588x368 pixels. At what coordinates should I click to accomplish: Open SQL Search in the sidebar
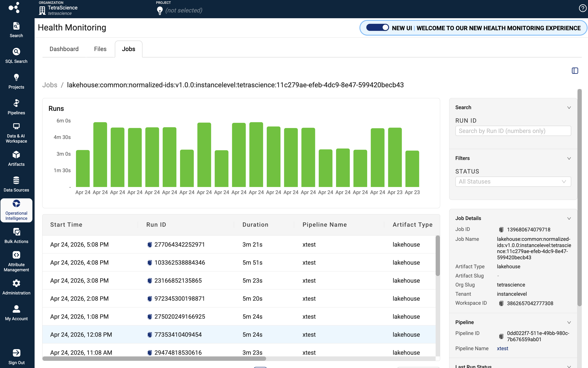pos(16,56)
